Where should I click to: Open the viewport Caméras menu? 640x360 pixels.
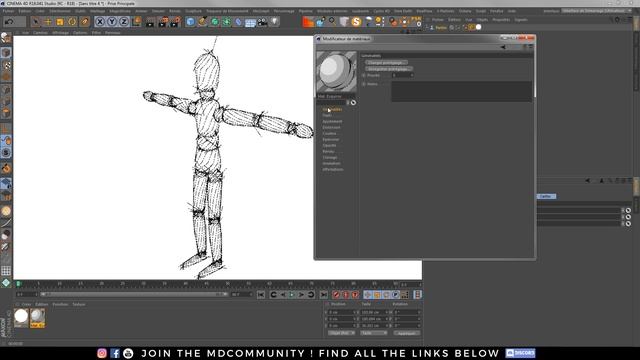(x=40, y=33)
